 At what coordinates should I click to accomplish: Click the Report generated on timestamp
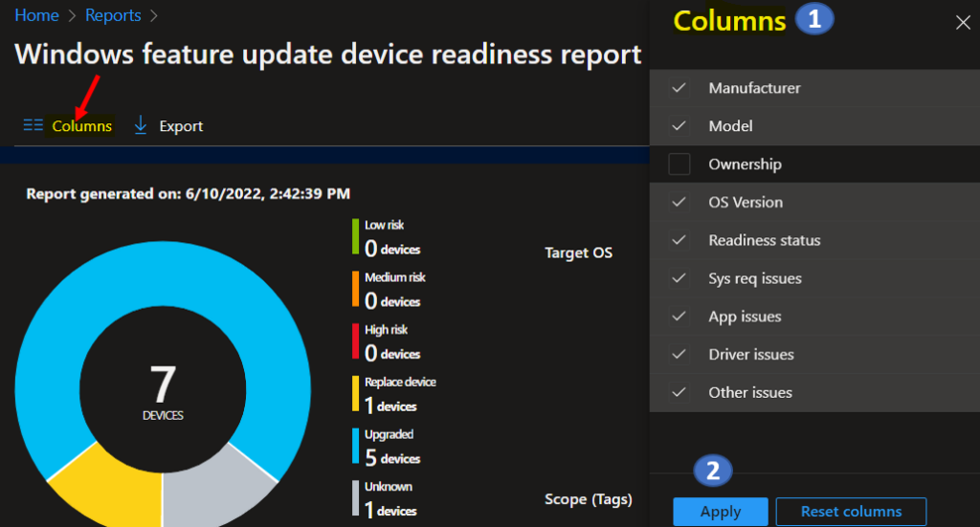pyautogui.click(x=189, y=194)
